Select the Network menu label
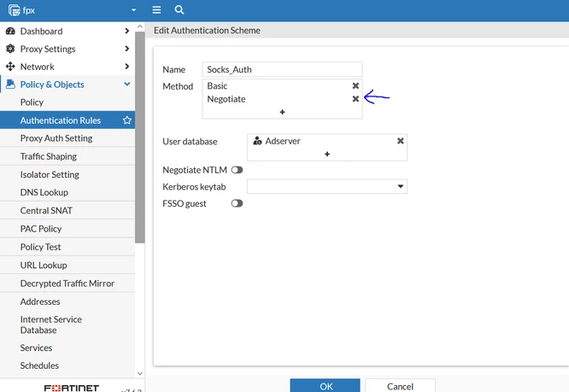569x392 pixels. (37, 67)
